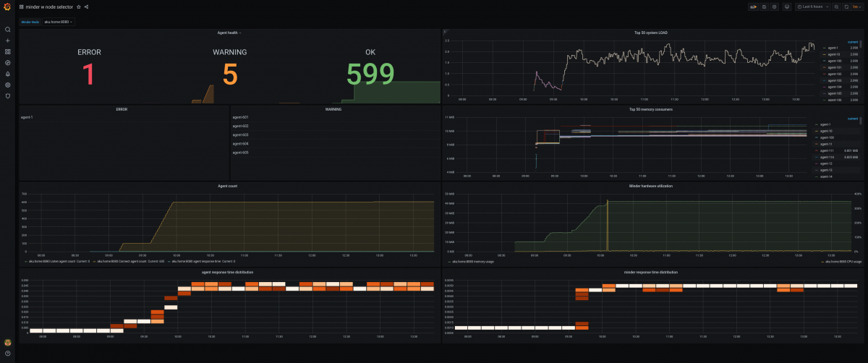The width and height of the screenshot is (868, 363).
Task: Open the Agent health panel menu
Action: (x=229, y=33)
